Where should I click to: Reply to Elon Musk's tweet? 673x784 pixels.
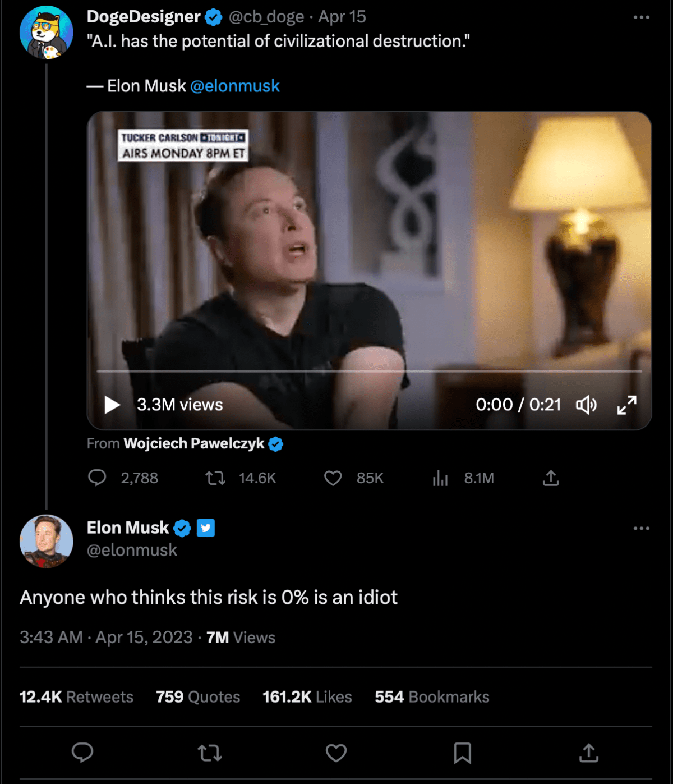82,753
